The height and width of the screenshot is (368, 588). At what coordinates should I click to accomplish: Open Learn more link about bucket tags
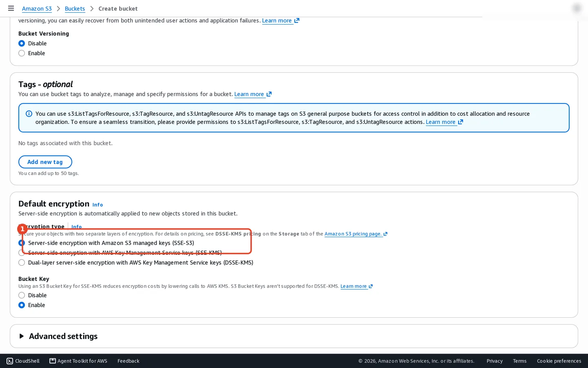pyautogui.click(x=253, y=94)
